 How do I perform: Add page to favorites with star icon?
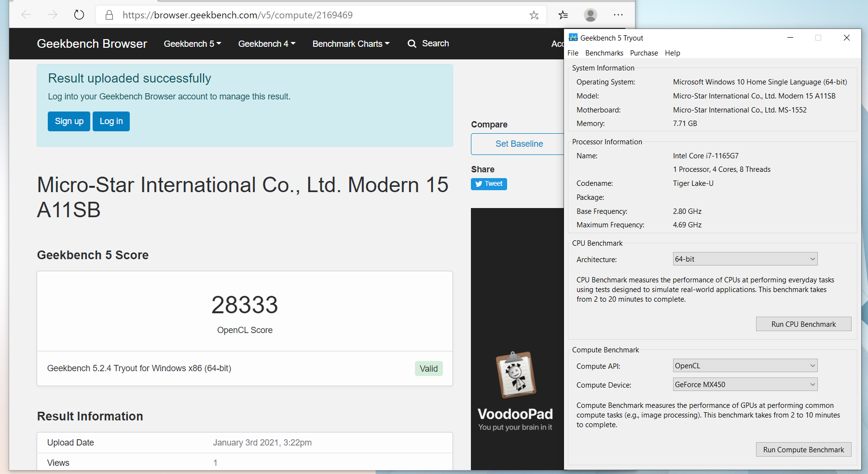[x=534, y=15]
